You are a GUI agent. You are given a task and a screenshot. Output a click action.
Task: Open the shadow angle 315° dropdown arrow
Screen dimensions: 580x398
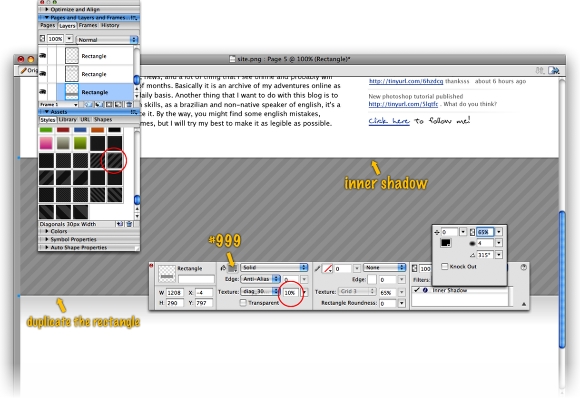click(x=499, y=254)
